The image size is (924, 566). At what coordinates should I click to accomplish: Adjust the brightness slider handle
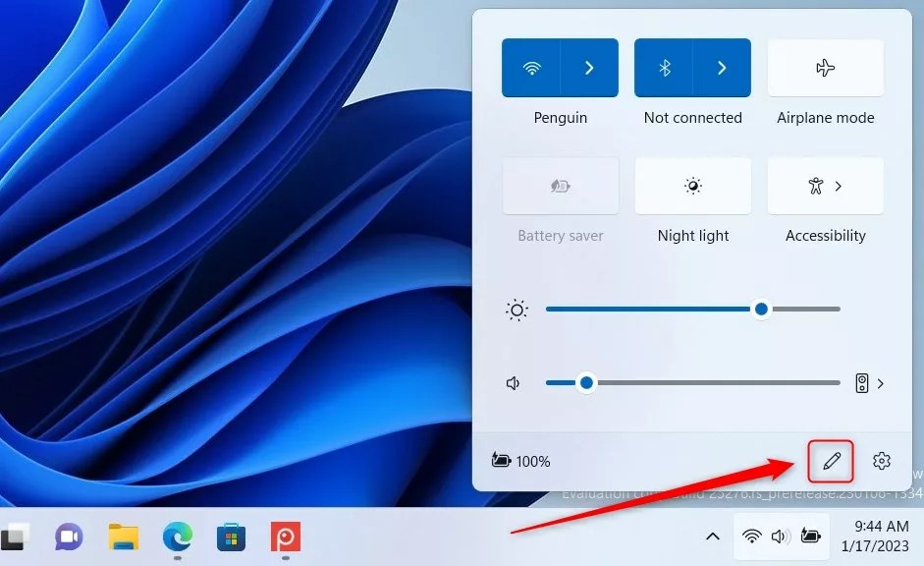coord(761,309)
